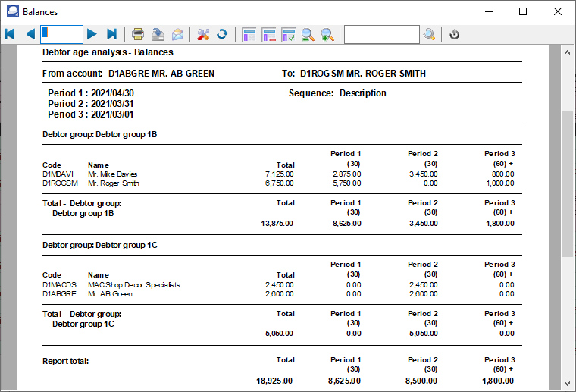The width and height of the screenshot is (576, 392).
Task: Export the report to a file
Action: point(158,34)
